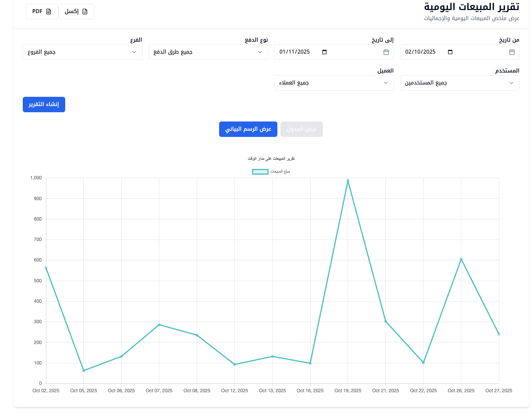Viewport: 532px width, 415px height.
Task: Switch to table view 'عرض الجدول'
Action: pyautogui.click(x=302, y=129)
